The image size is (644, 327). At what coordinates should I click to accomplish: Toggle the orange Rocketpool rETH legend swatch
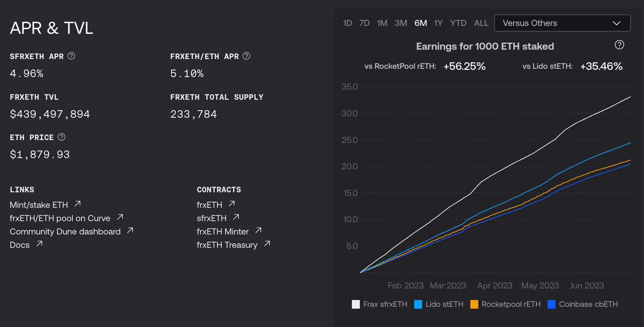coord(474,304)
